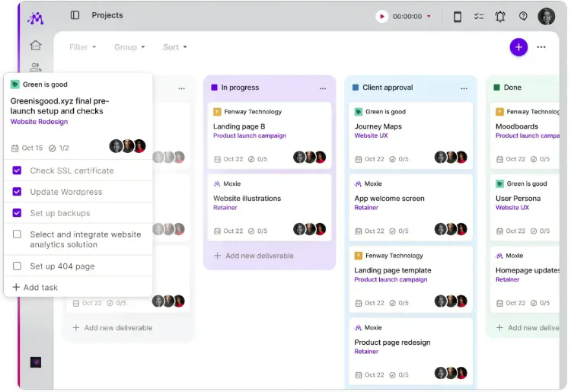Screen dimensions: 571x392
Task: Toggle the sidebar panel icon beside Projects
Action: point(75,15)
